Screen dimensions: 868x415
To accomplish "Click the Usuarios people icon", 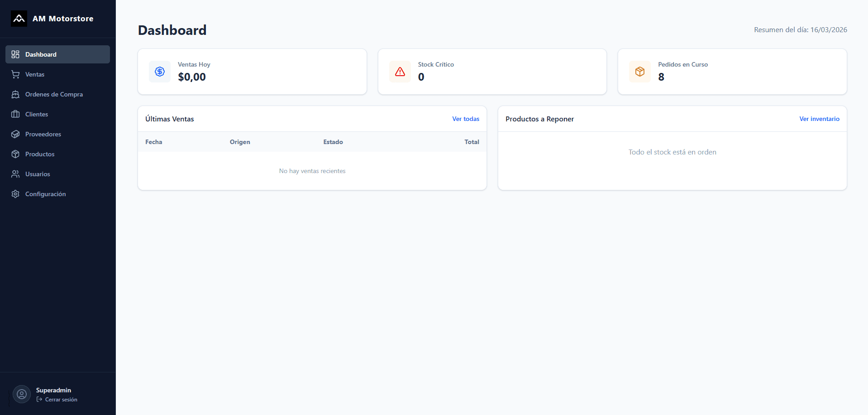I will click(15, 174).
